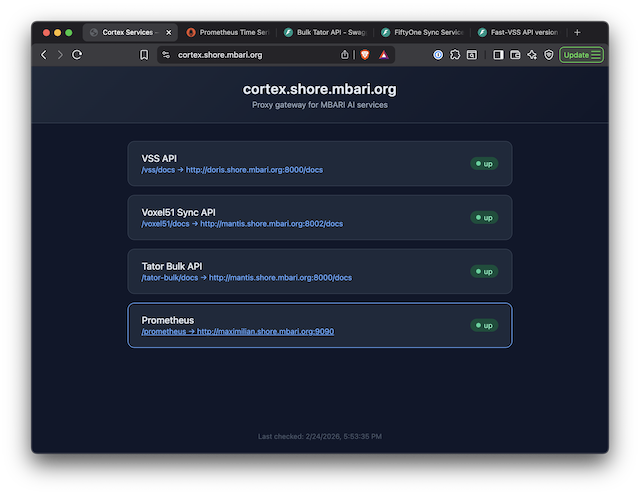The width and height of the screenshot is (640, 495).
Task: Open a new tab with plus
Action: pyautogui.click(x=577, y=32)
